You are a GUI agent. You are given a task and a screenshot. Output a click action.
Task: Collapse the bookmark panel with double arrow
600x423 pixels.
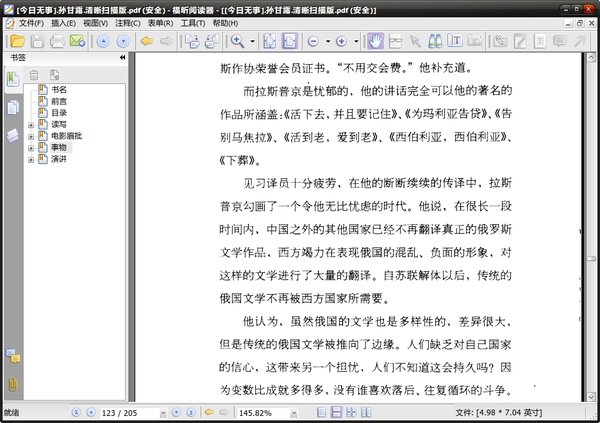pos(122,58)
